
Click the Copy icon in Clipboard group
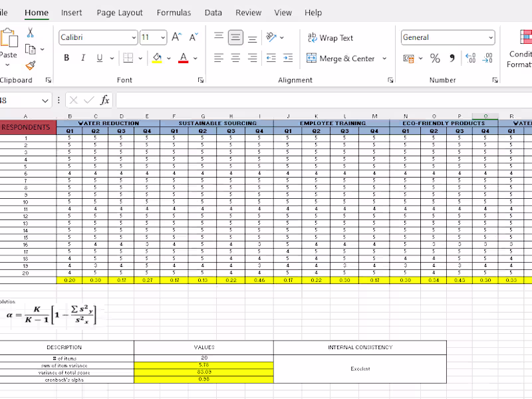pyautogui.click(x=31, y=48)
